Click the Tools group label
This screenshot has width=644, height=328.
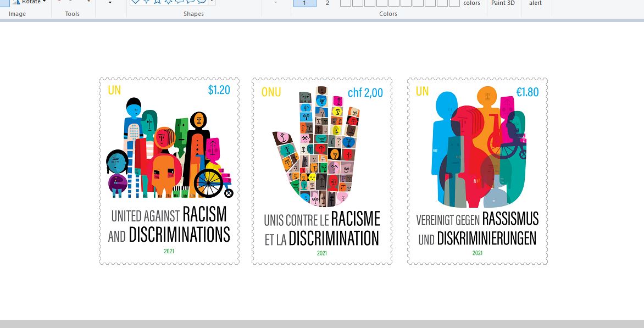pyautogui.click(x=73, y=14)
